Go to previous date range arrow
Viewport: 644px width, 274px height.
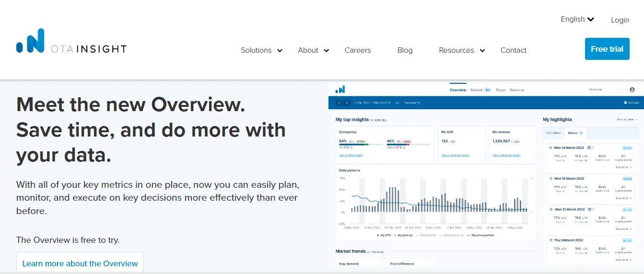point(340,103)
